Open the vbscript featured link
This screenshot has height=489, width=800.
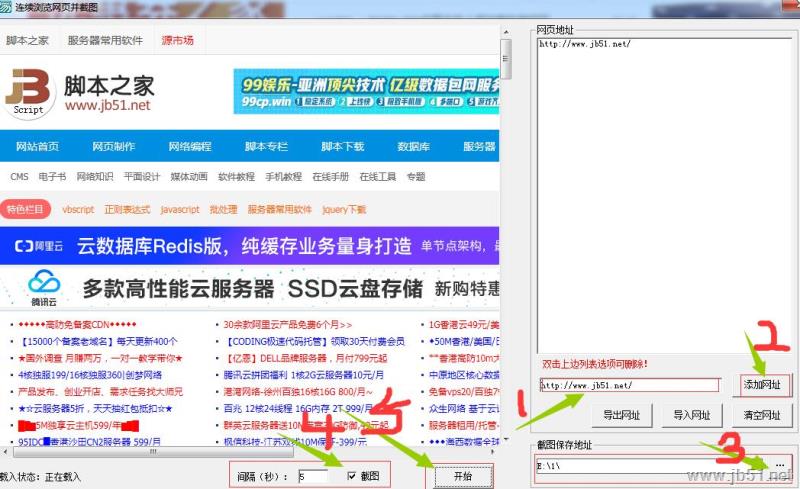click(x=78, y=209)
